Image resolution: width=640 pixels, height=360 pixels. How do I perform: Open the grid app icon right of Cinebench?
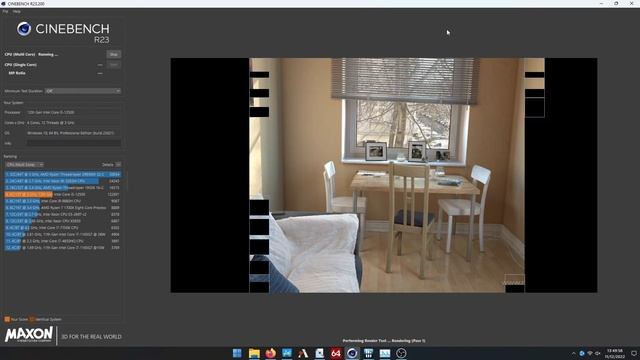click(x=368, y=353)
